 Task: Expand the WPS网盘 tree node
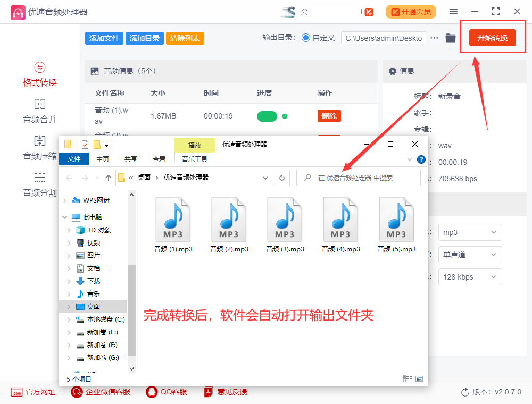coord(65,200)
